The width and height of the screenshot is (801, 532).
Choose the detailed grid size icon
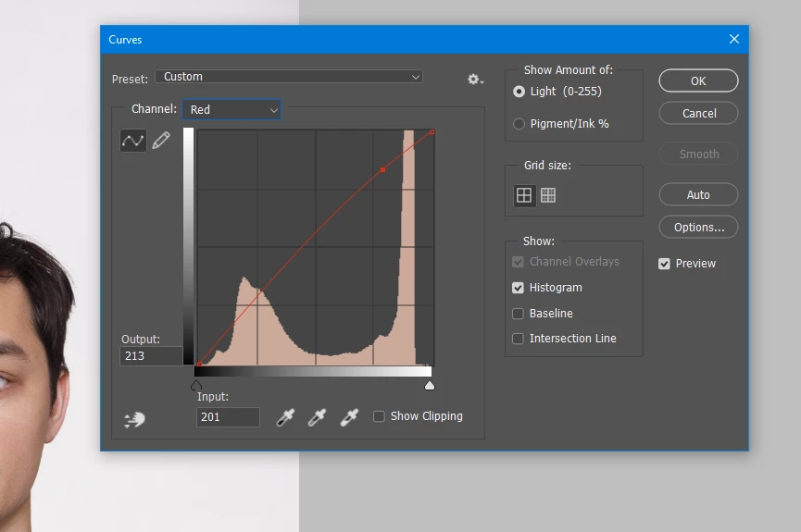tap(548, 195)
